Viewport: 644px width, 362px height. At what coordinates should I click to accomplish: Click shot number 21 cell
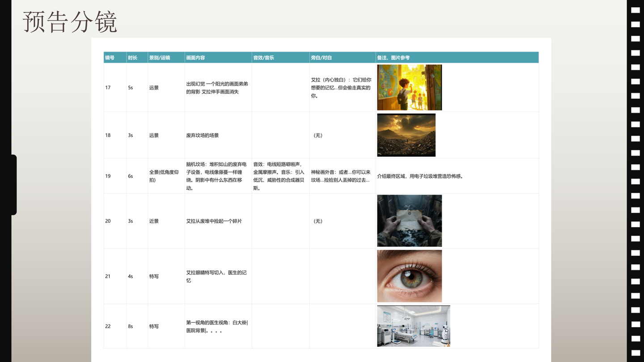[115, 276]
